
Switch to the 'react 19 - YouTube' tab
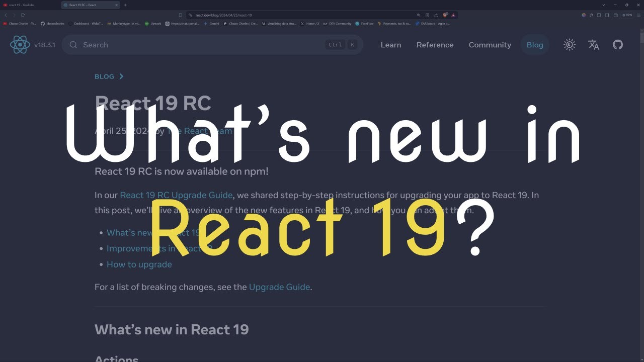pos(30,5)
